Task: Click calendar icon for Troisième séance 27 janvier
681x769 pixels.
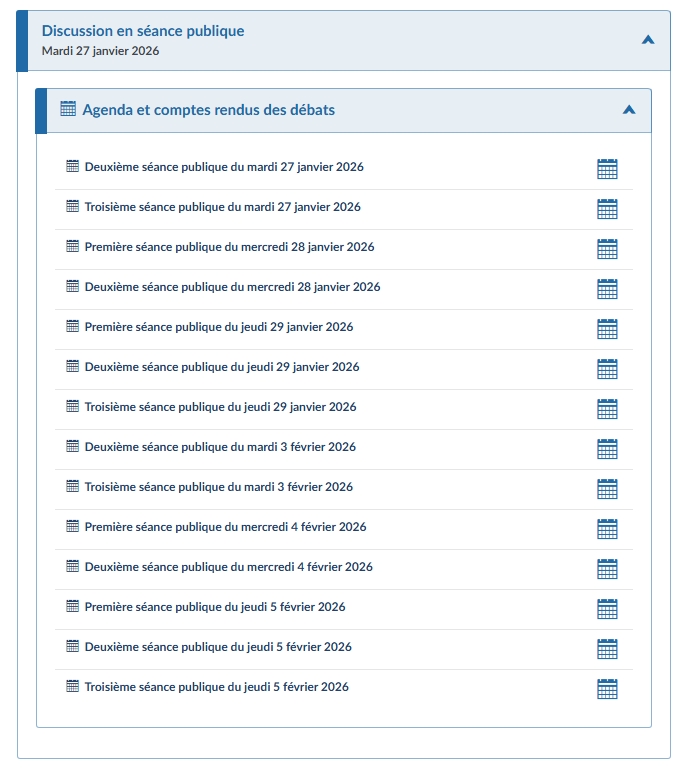Action: coord(607,209)
